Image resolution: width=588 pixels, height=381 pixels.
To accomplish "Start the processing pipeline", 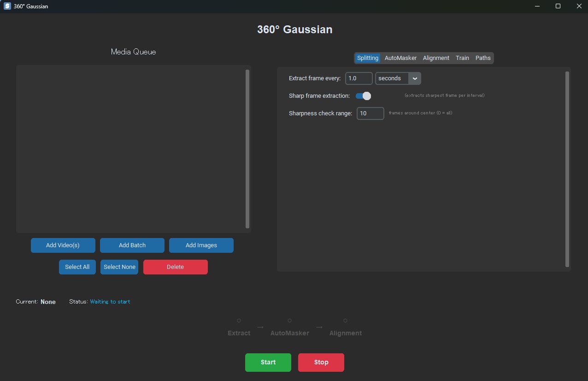I will pyautogui.click(x=268, y=362).
